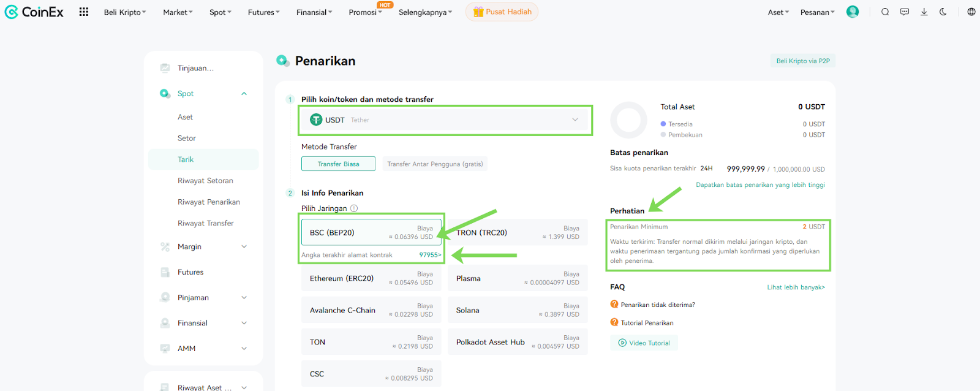Open the Spot top navigation menu
This screenshot has width=980, height=391.
[x=221, y=12]
